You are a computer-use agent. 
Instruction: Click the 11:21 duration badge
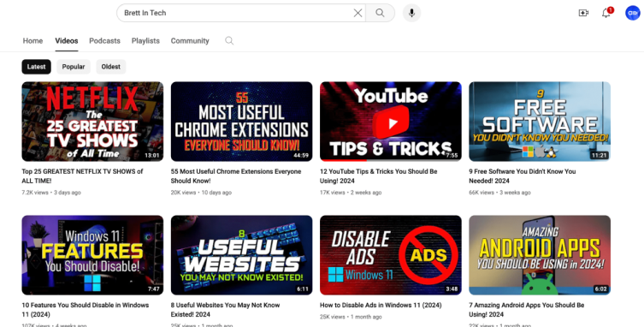(x=600, y=156)
